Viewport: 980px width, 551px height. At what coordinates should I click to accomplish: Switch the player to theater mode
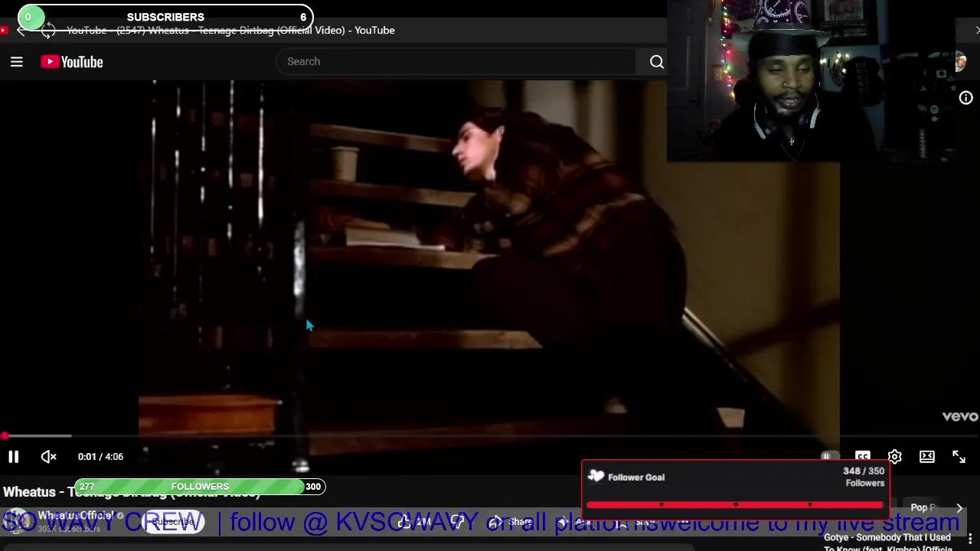pyautogui.click(x=926, y=457)
